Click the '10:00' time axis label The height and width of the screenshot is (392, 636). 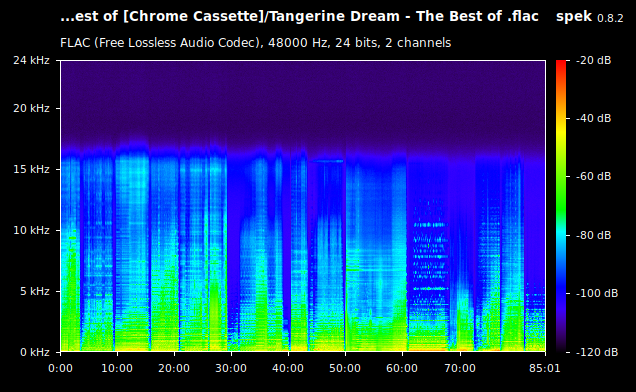[x=117, y=368]
